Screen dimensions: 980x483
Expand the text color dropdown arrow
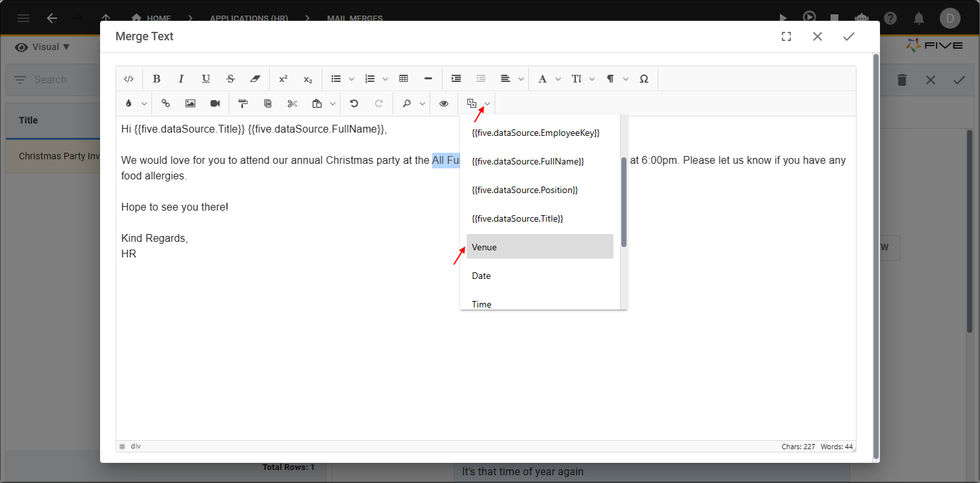[144, 103]
